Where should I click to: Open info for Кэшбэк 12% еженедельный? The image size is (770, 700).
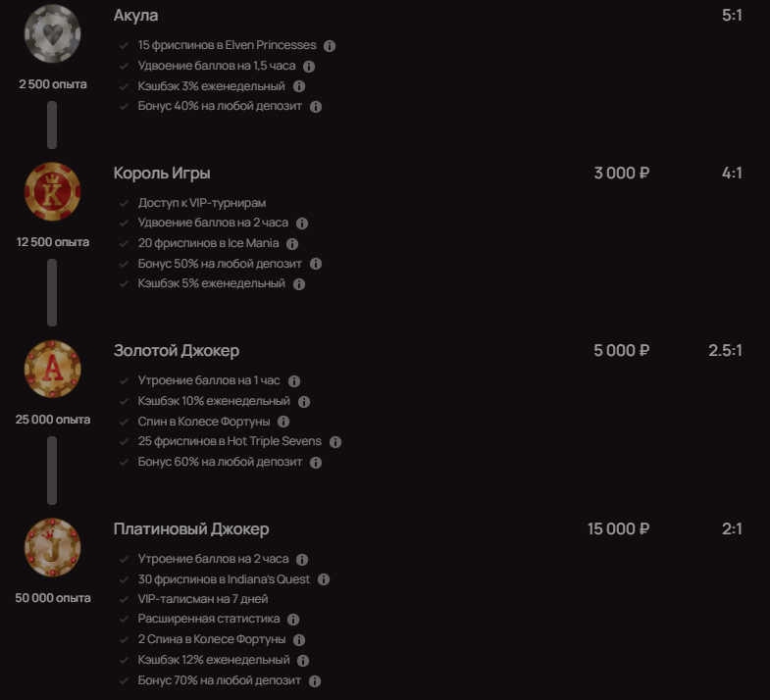pos(303,661)
